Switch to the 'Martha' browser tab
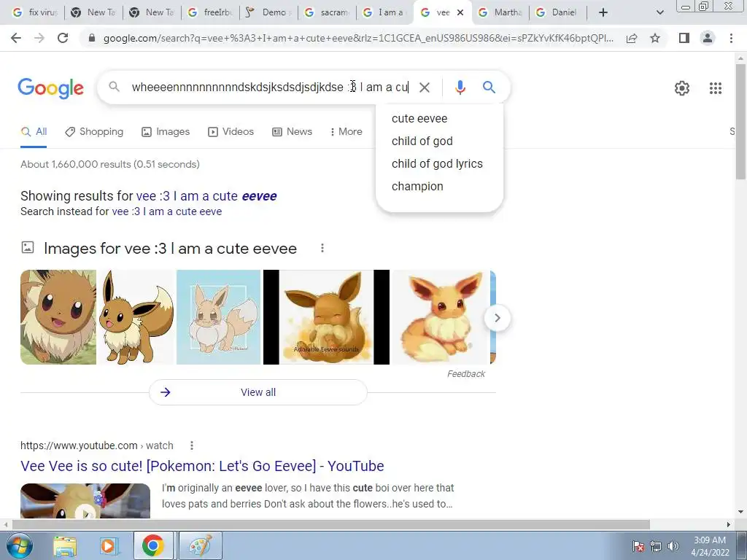Screen dimensions: 747x560 coord(501,12)
